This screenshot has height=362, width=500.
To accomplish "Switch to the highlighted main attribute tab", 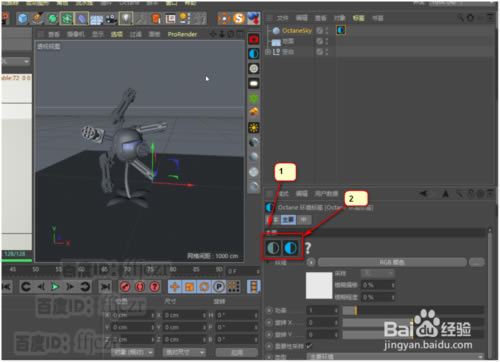I will point(288,219).
